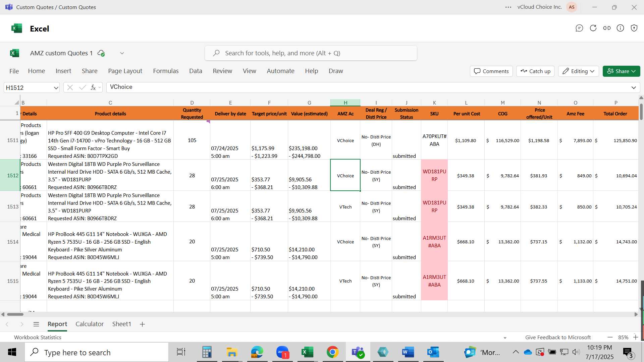Image resolution: width=644 pixels, height=362 pixels.
Task: Open Windows Start menu
Action: (12, 352)
